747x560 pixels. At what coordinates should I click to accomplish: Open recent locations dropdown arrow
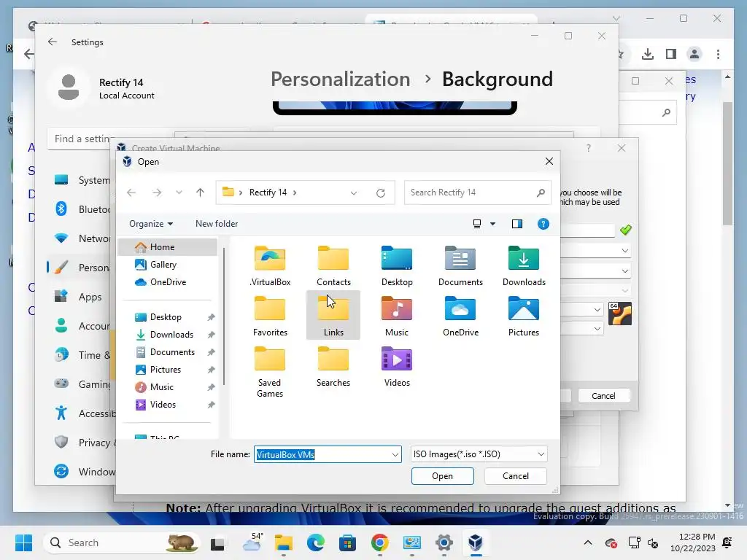click(x=179, y=192)
